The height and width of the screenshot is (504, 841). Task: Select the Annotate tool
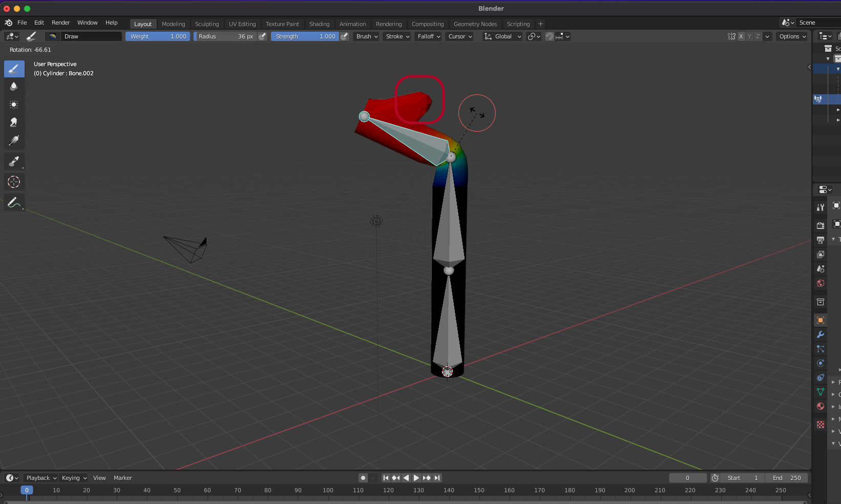tap(14, 202)
